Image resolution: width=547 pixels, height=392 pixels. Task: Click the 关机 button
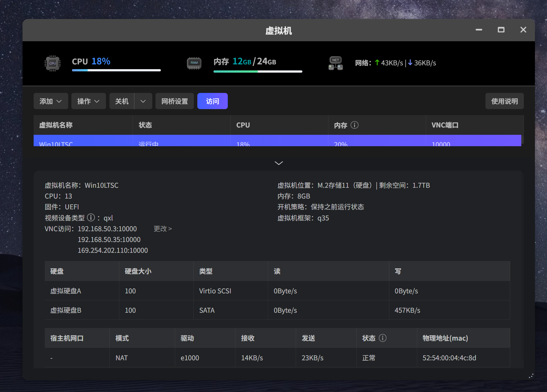tap(122, 101)
